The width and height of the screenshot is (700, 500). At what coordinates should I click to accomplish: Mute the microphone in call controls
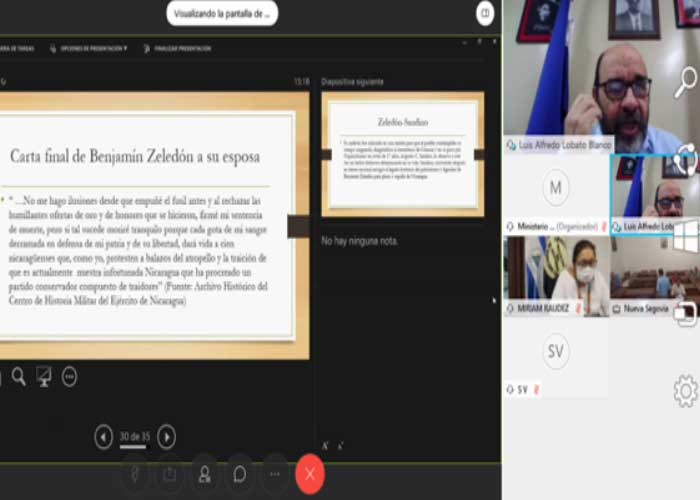pos(134,473)
